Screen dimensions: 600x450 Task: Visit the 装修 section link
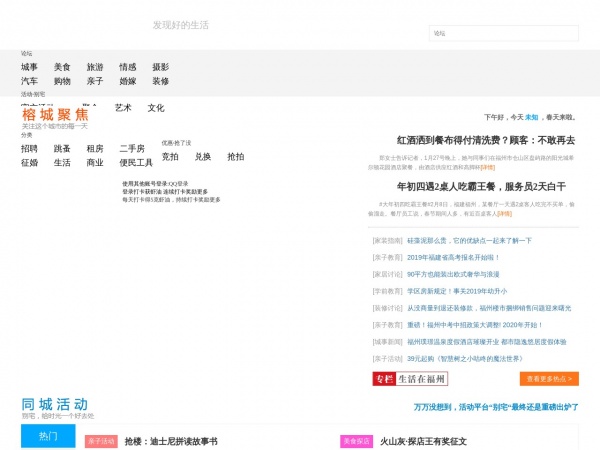(x=160, y=81)
